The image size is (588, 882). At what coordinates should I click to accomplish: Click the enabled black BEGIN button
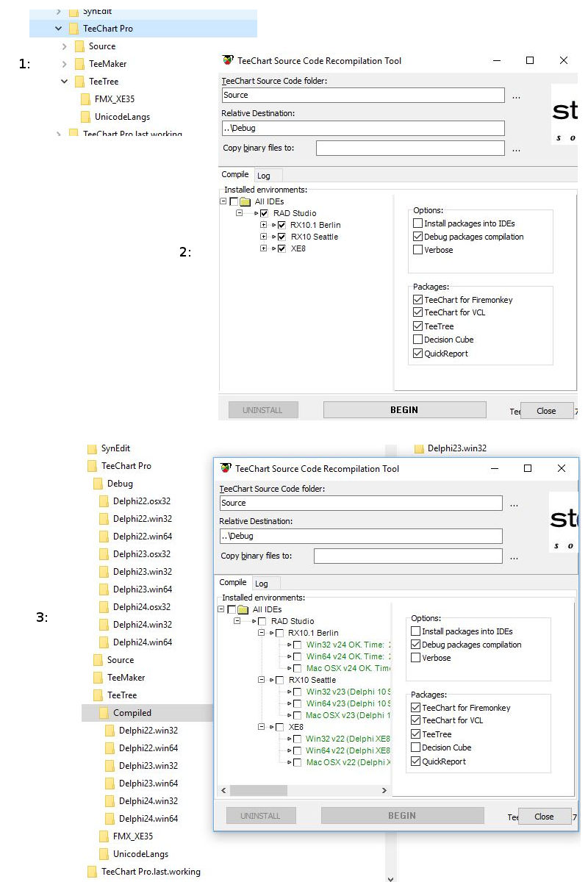[404, 410]
